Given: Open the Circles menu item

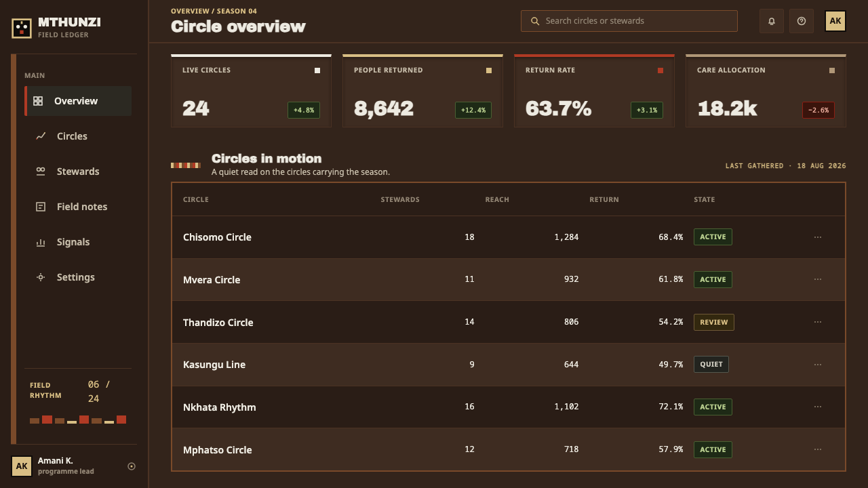Looking at the screenshot, I should tap(78, 136).
